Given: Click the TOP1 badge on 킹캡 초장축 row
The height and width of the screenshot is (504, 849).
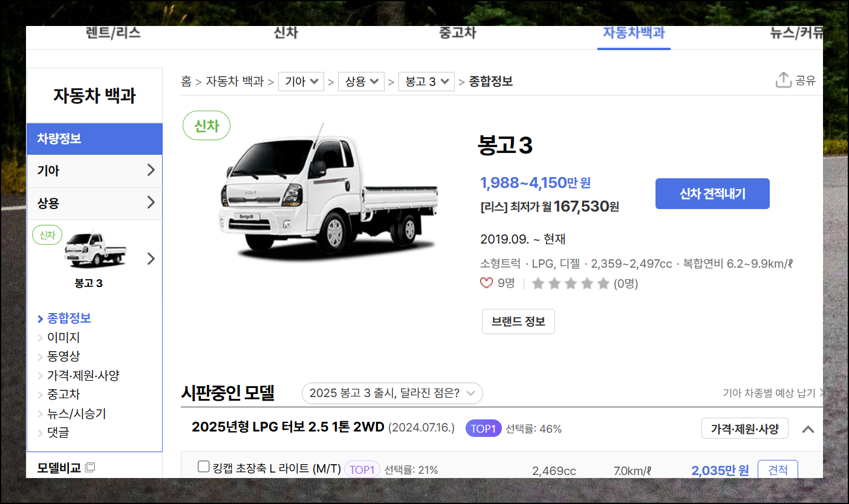Looking at the screenshot, I should (362, 470).
